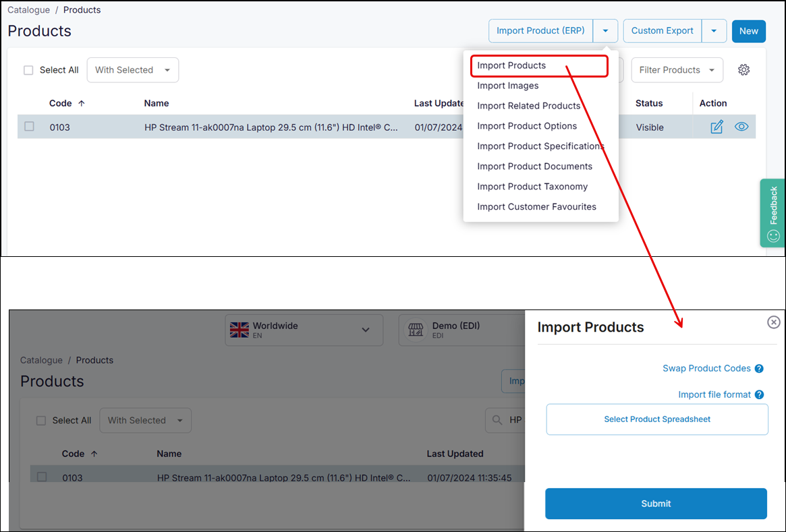Expand the Custom Export dropdown arrow
Image resolution: width=786 pixels, height=532 pixels.
(714, 31)
